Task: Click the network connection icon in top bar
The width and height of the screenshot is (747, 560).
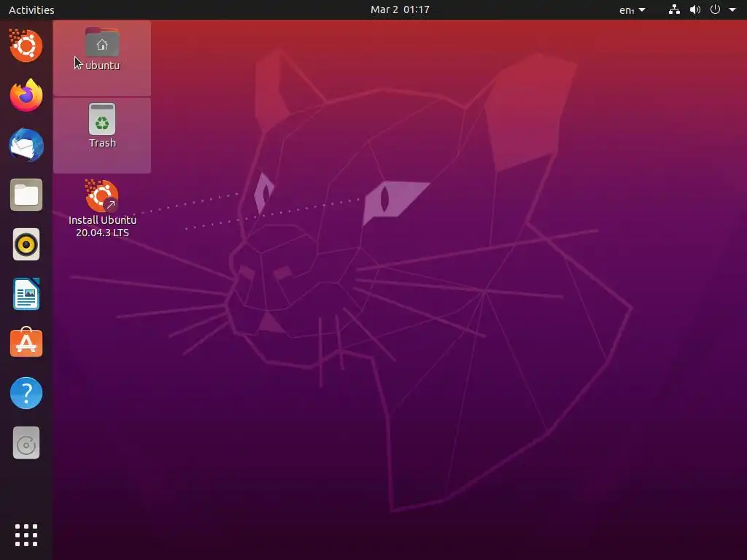Action: pyautogui.click(x=674, y=9)
